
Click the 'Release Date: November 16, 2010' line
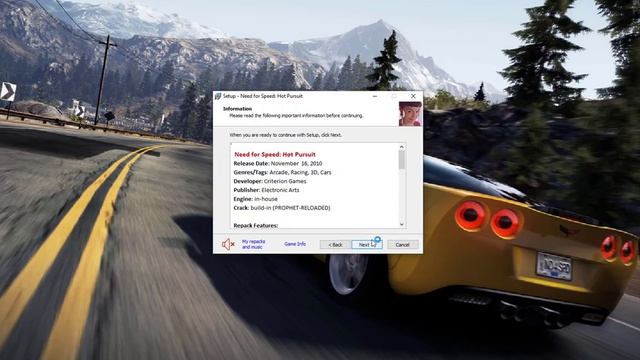[278, 163]
